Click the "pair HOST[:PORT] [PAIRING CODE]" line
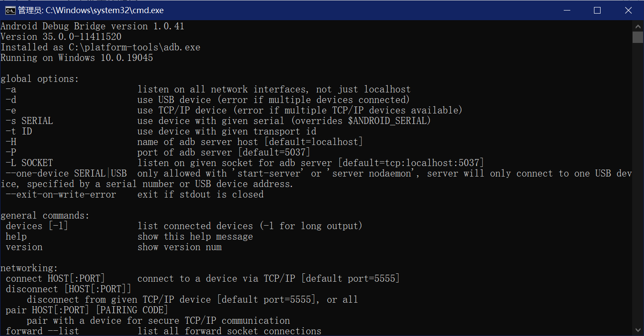This screenshot has height=336, width=644. pyautogui.click(x=87, y=310)
